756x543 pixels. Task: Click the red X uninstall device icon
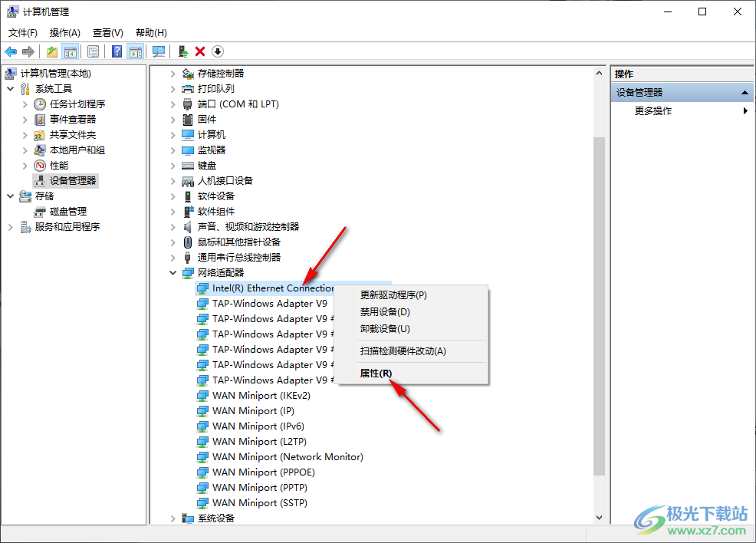200,51
